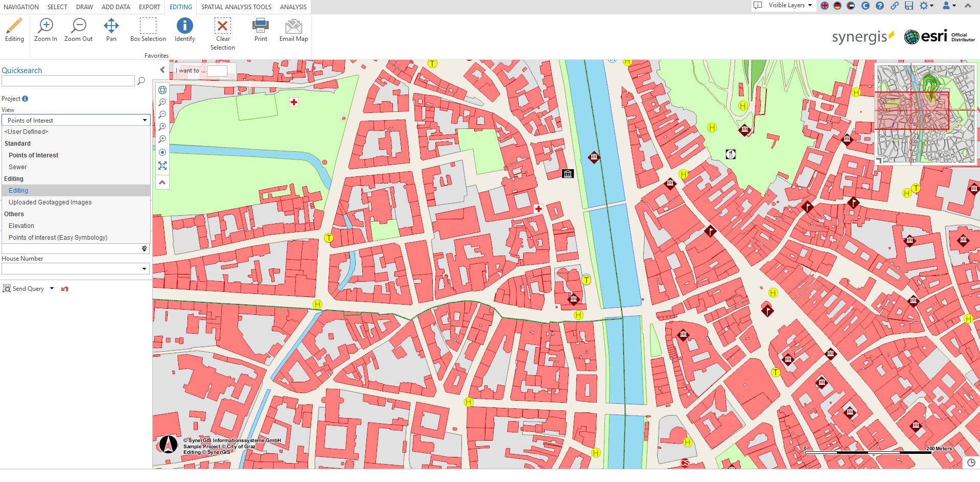Image resolution: width=980 pixels, height=482 pixels.
Task: Open the Spatial Analysis Tools tab
Action: (236, 7)
